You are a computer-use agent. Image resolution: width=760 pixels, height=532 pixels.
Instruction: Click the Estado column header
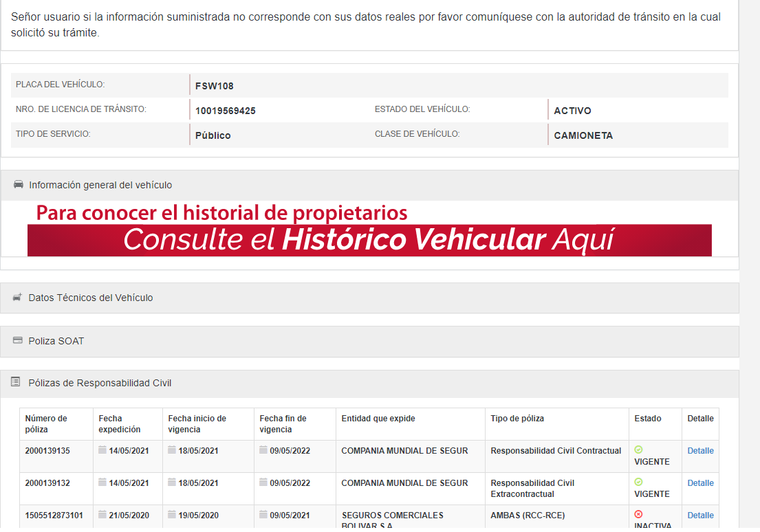(648, 419)
